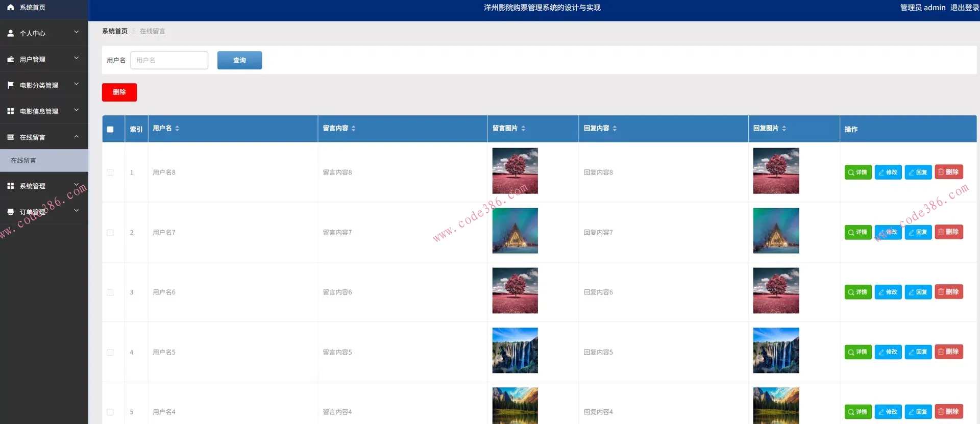Check the box for row 用户名6

coord(110,292)
